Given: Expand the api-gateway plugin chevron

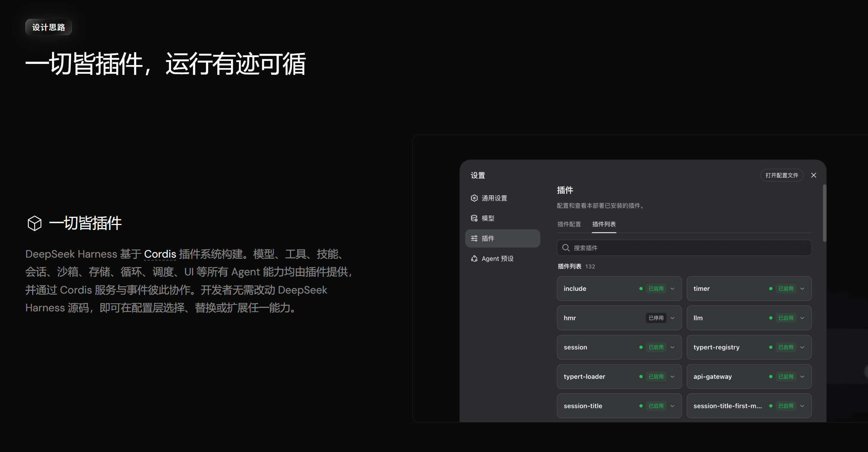Looking at the screenshot, I should 802,377.
